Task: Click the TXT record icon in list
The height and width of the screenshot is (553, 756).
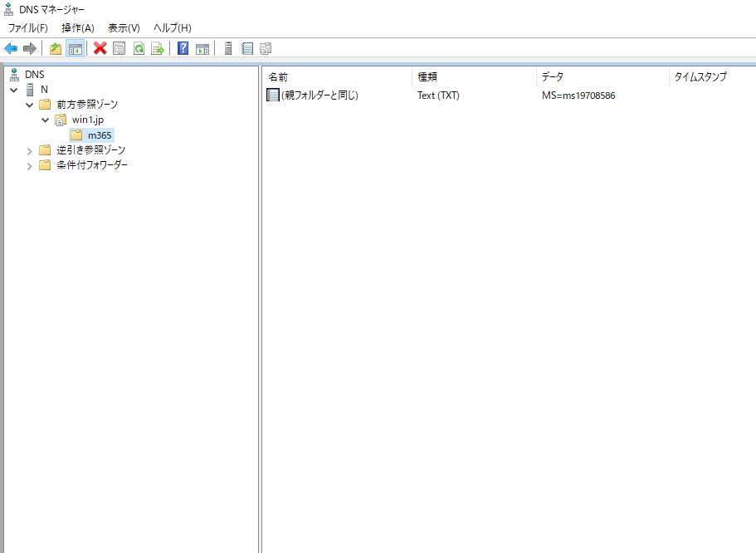Action: [x=273, y=95]
